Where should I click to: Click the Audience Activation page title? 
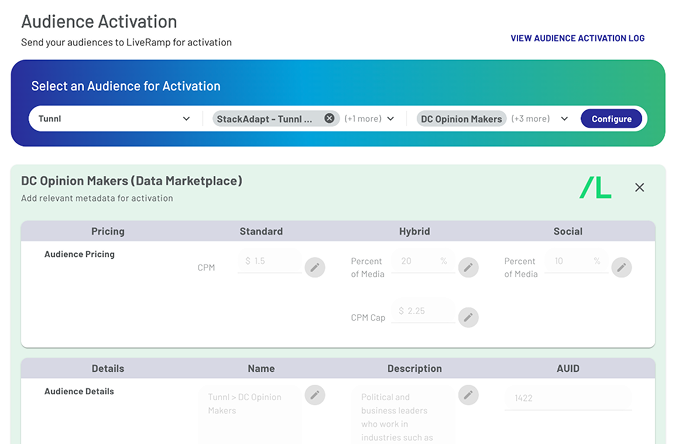[99, 22]
